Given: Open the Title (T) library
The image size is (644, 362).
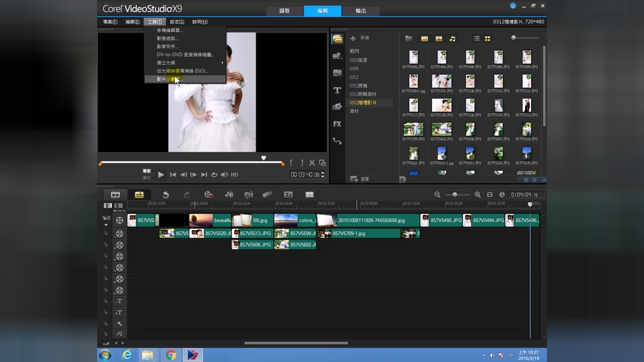Looking at the screenshot, I should (x=337, y=90).
